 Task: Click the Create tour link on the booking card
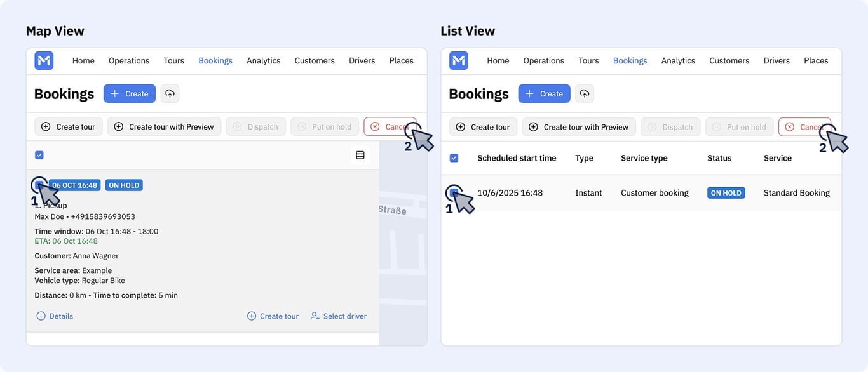coord(273,316)
